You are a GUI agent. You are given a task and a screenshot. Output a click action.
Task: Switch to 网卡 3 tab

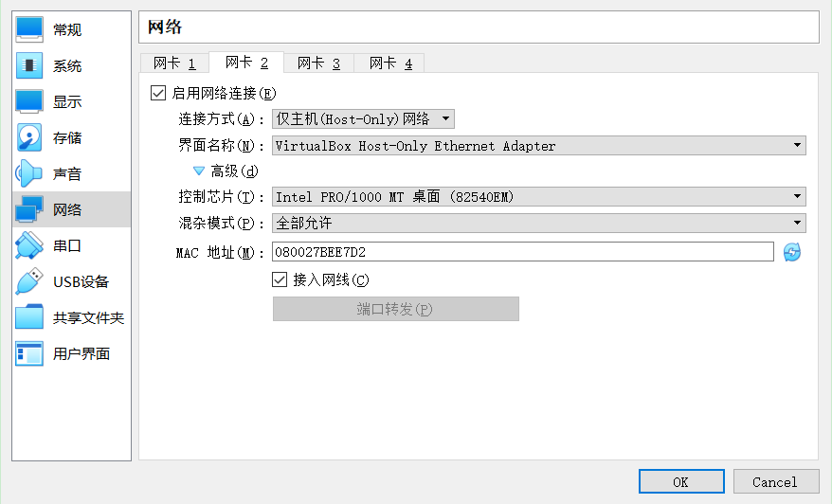(319, 63)
